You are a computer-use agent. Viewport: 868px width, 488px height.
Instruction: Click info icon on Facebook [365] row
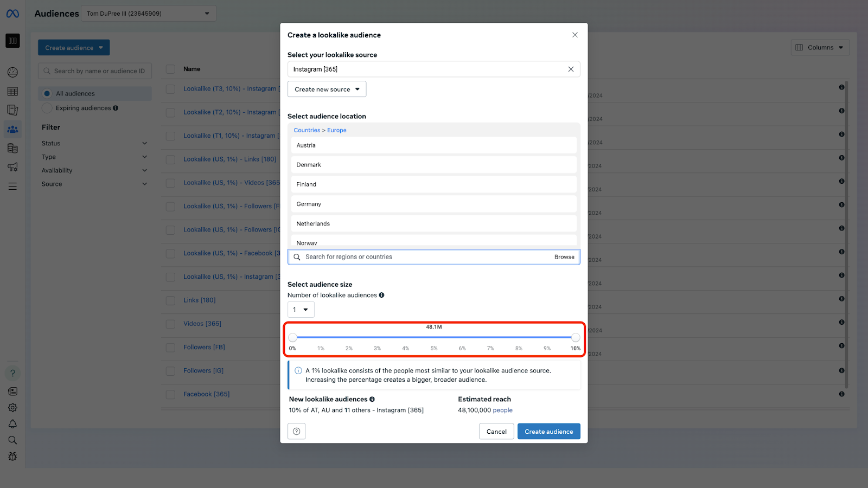[841, 394]
